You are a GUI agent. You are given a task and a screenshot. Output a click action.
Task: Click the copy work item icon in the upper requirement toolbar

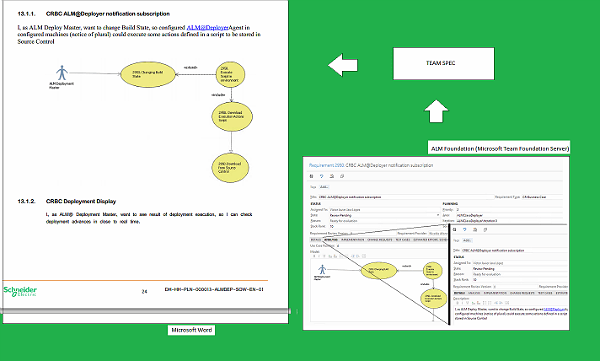342,176
